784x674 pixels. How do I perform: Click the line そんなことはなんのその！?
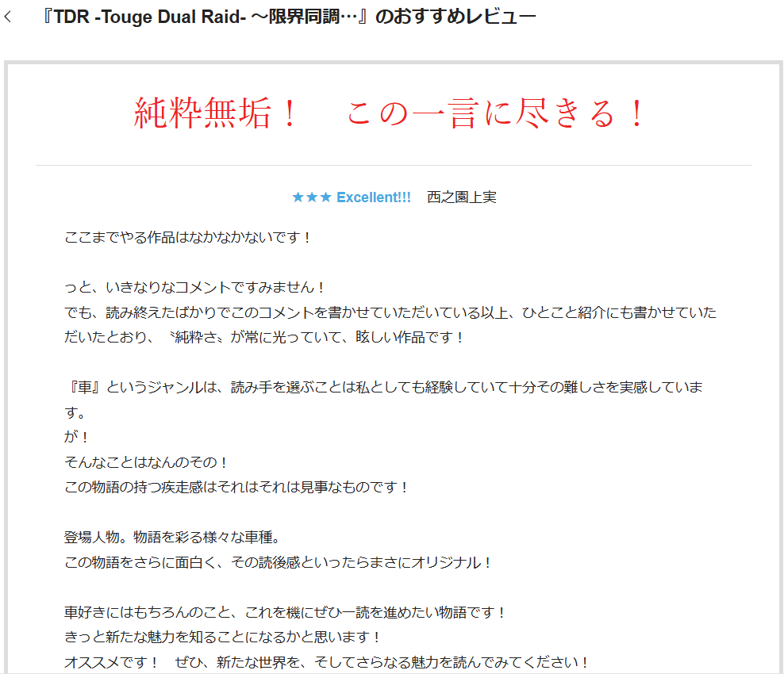point(146,462)
